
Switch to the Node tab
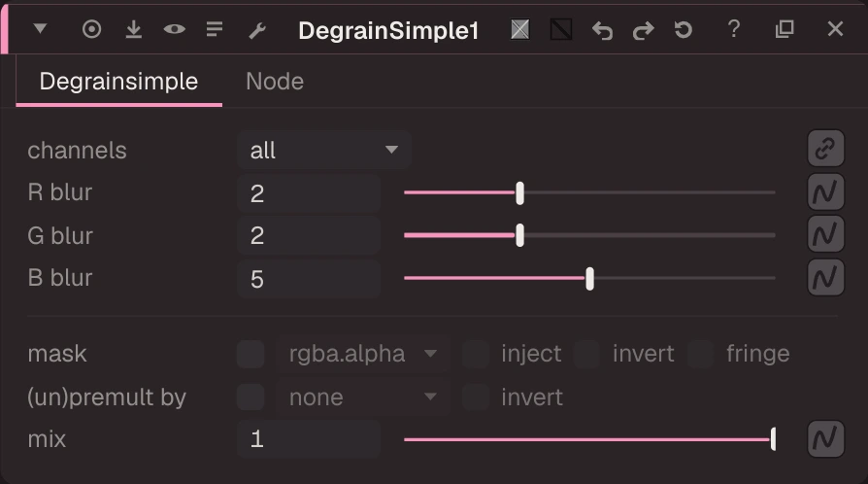coord(275,82)
